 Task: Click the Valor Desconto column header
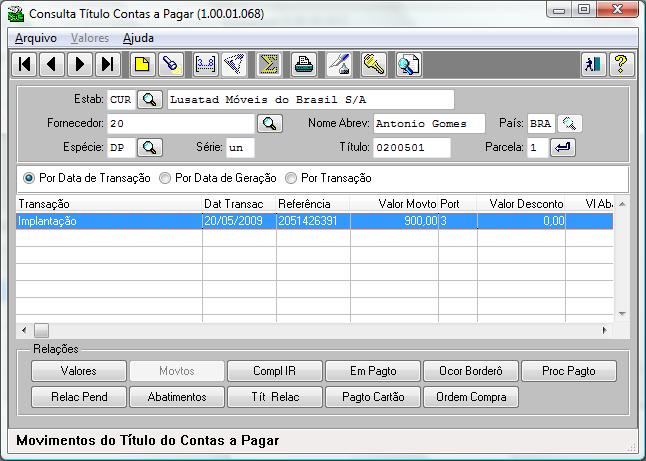(521, 204)
